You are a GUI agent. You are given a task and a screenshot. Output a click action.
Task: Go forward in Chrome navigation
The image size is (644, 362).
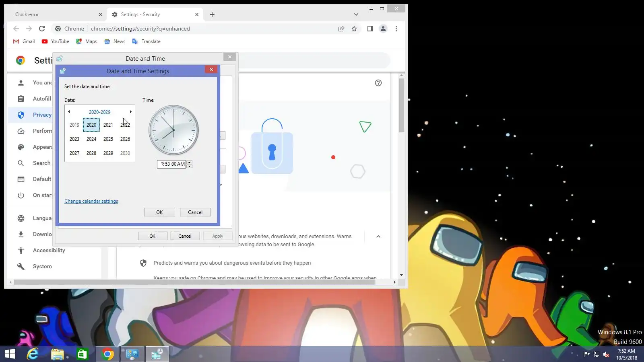coord(29,29)
